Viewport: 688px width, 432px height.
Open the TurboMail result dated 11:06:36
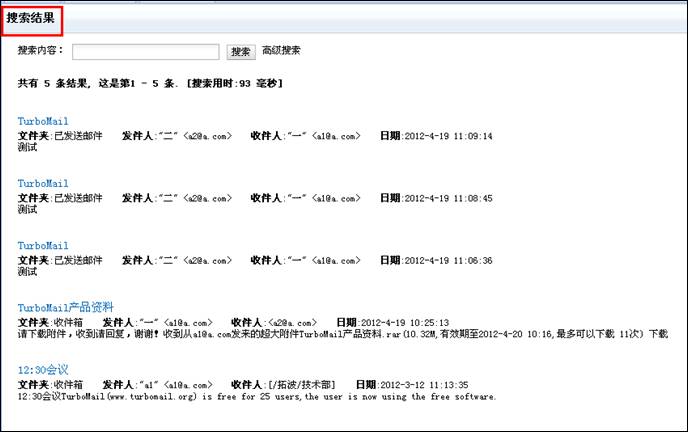click(42, 246)
